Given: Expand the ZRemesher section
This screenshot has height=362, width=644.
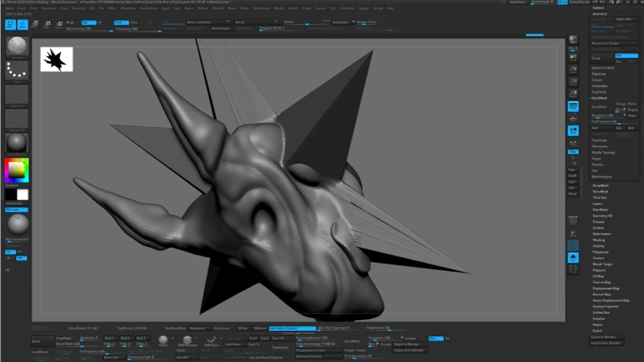Looking at the screenshot, I should coord(599,147).
